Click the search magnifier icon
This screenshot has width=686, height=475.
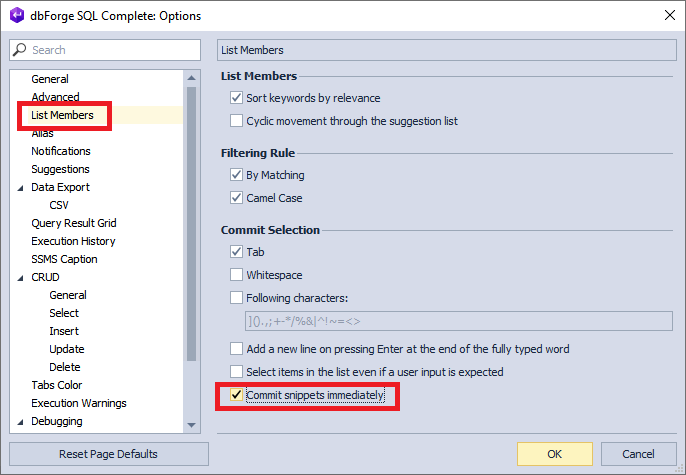[x=19, y=49]
